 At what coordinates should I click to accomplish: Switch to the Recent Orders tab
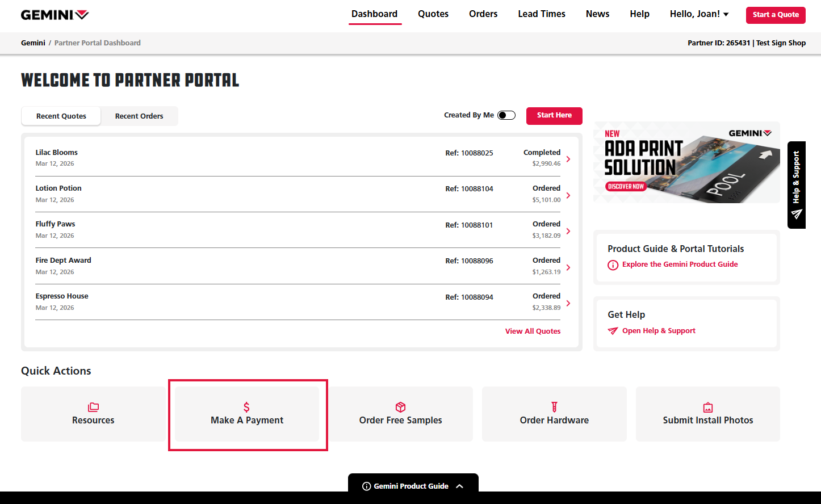139,116
